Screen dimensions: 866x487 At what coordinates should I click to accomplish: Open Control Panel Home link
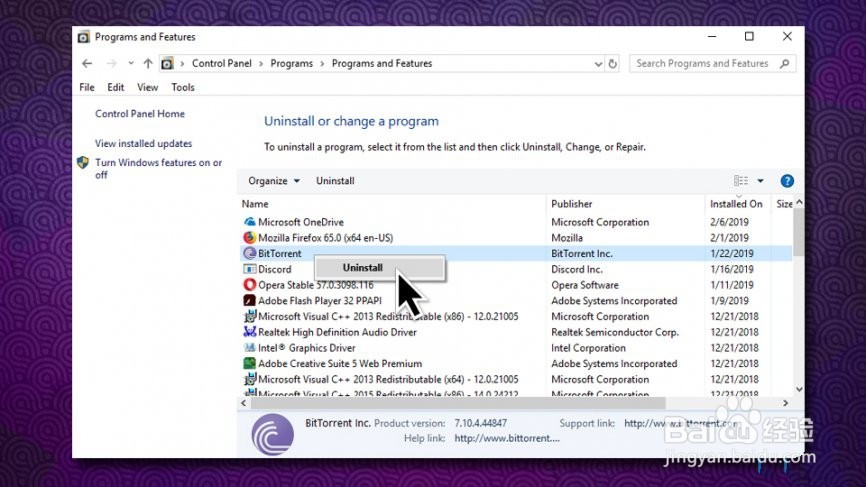(140, 114)
